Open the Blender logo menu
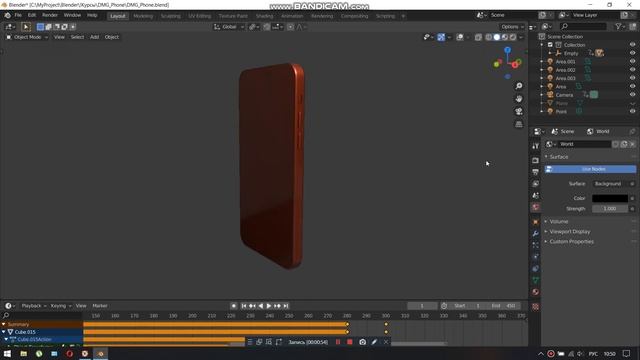Image resolution: width=640 pixels, height=360 pixels. [7, 16]
